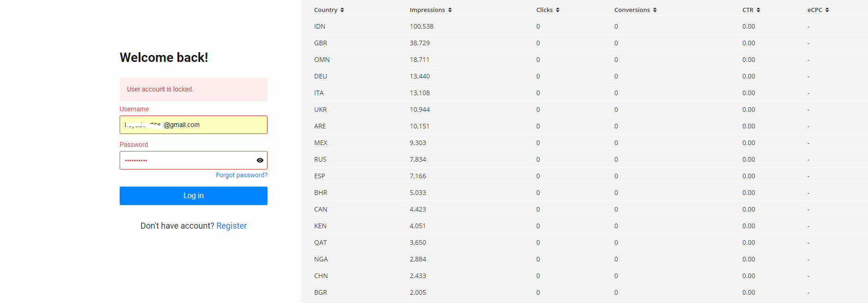Select the CAN country row

[321, 209]
